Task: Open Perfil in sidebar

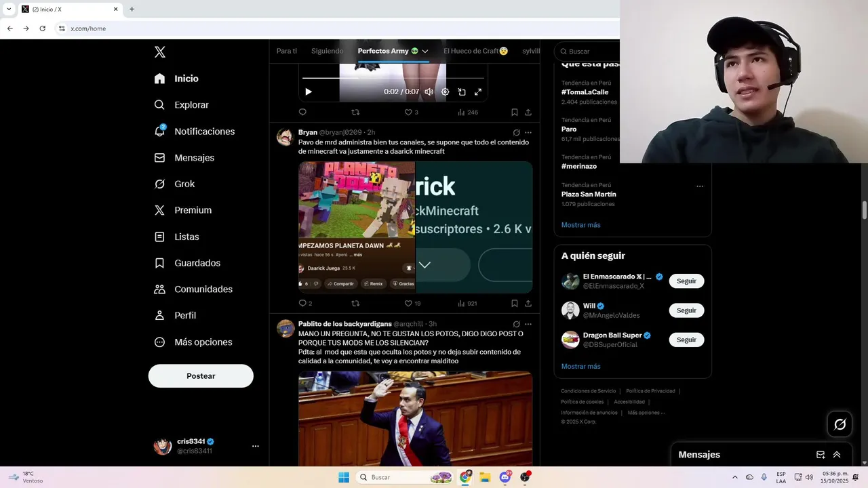Action: click(175, 315)
